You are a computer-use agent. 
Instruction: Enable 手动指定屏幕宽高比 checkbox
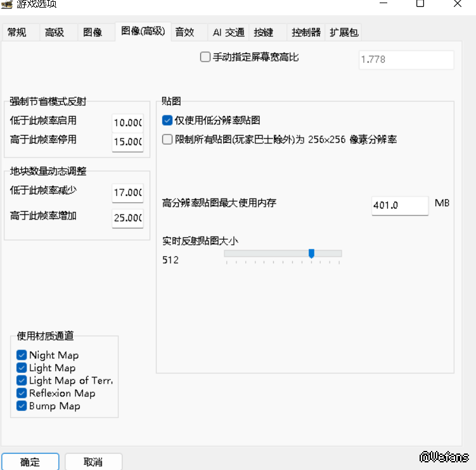[x=205, y=57]
